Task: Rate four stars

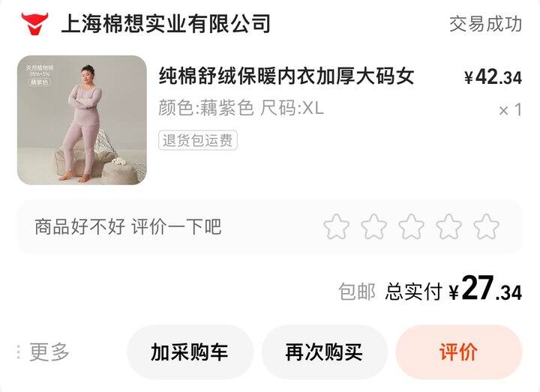Action: click(448, 226)
